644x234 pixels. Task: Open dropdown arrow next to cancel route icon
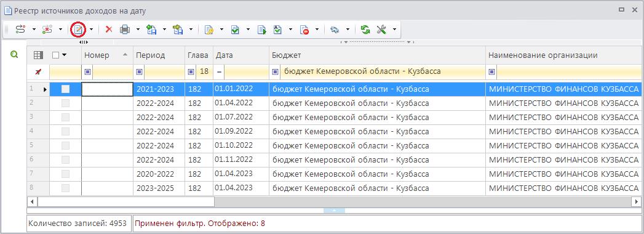[60, 30]
